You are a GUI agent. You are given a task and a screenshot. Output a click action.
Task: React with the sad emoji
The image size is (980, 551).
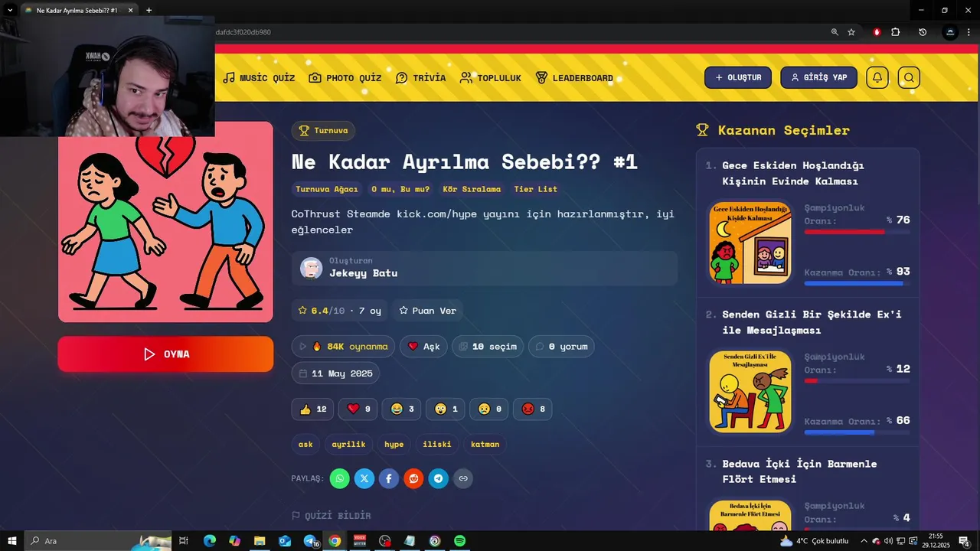tap(489, 409)
